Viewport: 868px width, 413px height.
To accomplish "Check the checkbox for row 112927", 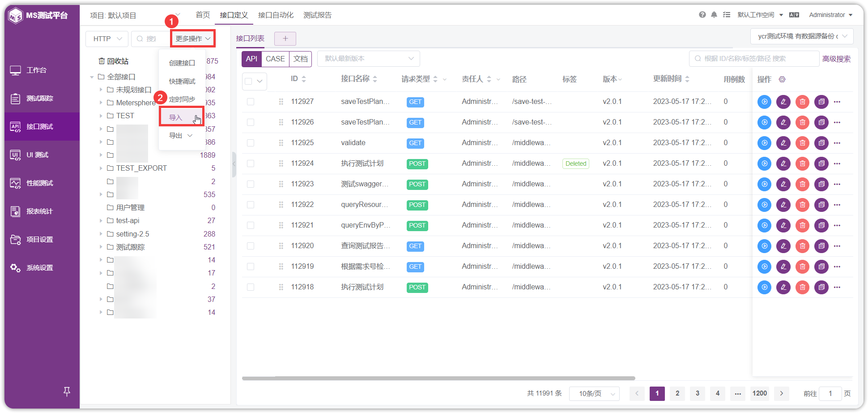I will pos(251,102).
